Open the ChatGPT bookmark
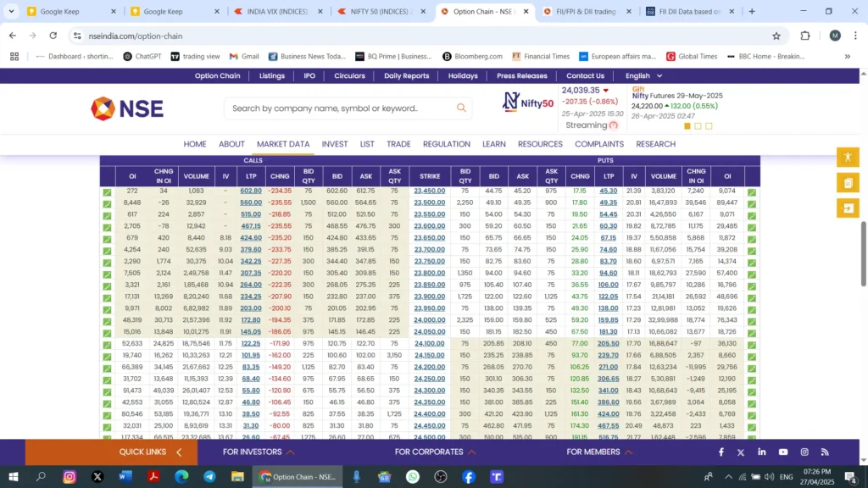 pos(142,57)
